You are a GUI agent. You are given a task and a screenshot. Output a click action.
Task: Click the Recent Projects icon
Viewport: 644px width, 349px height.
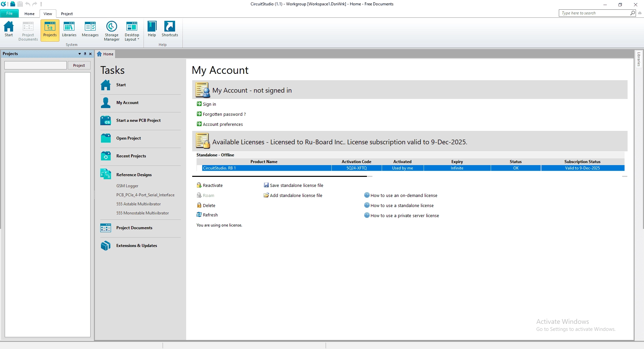pos(106,156)
